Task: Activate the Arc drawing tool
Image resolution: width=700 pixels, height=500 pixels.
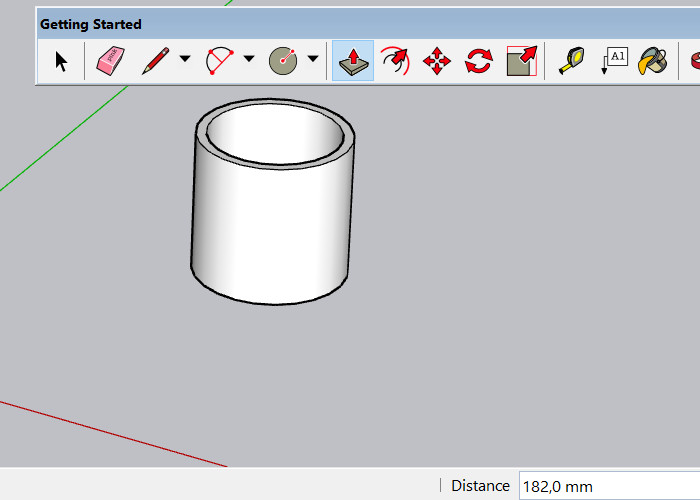Action: coord(219,61)
